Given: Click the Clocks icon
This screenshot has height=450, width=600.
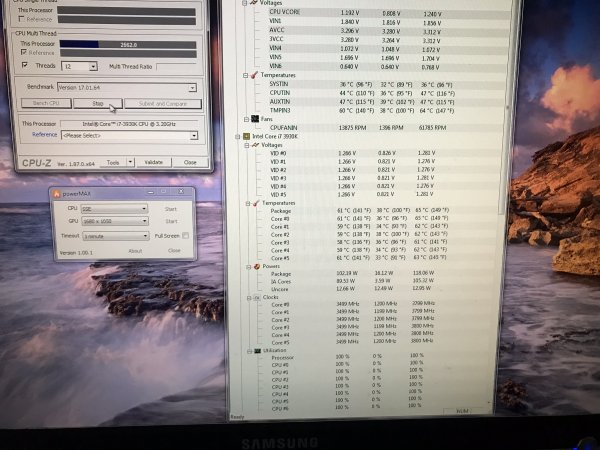Looking at the screenshot, I should 257,297.
